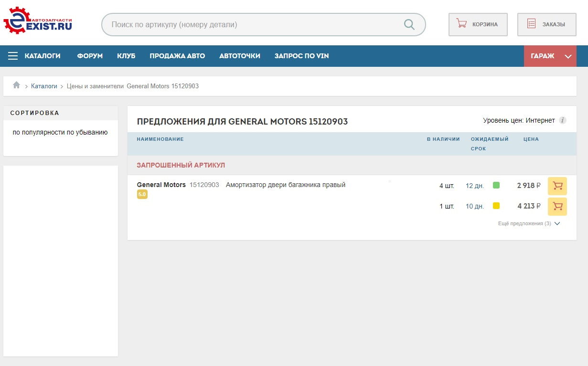Click the green delivery reliability indicator
588x366 pixels.
pos(496,185)
